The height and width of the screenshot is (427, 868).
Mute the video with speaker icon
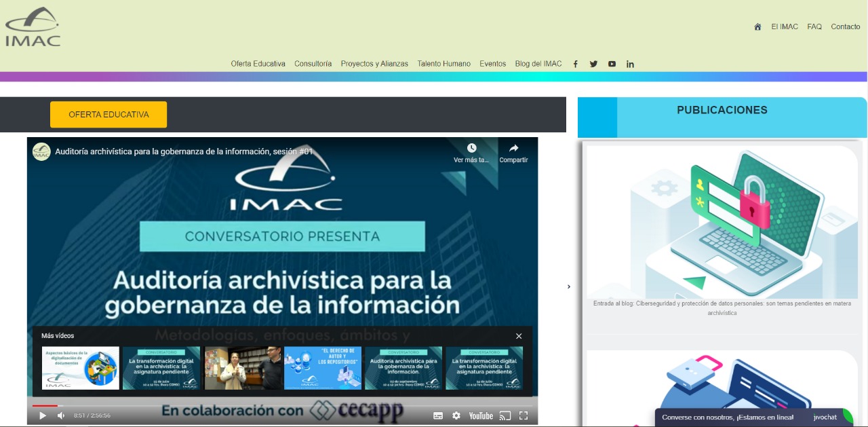coord(61,415)
